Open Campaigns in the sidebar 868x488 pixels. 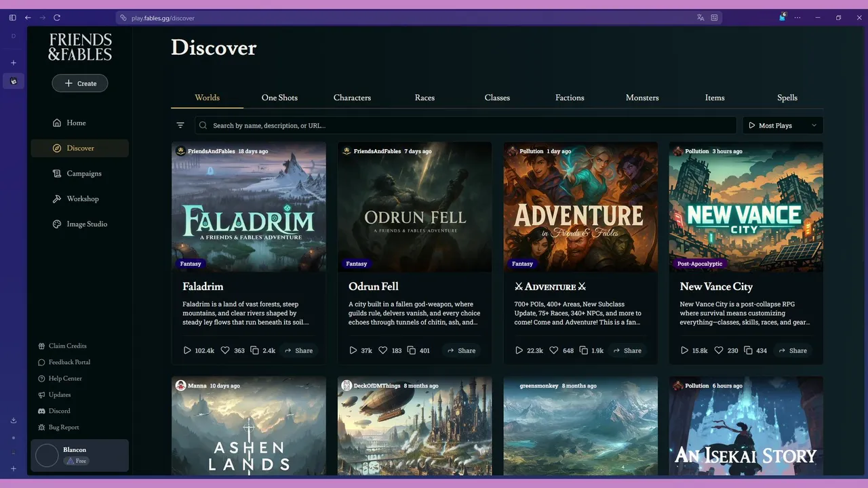coord(79,174)
